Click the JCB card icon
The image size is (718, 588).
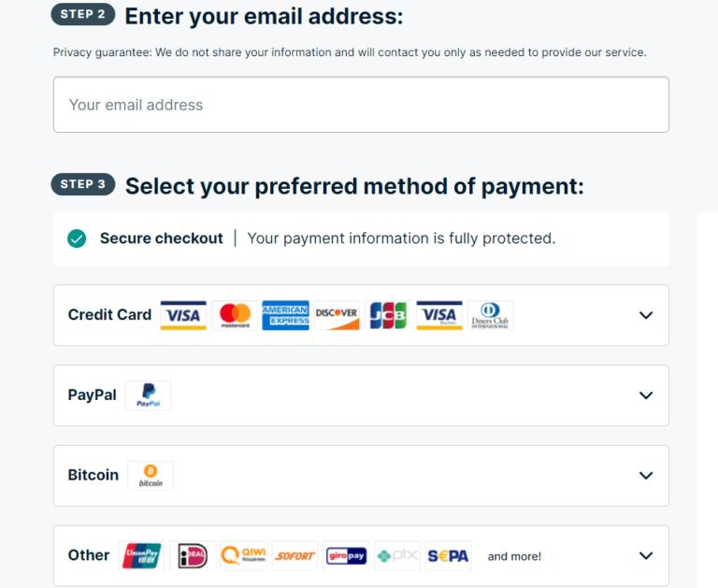[387, 315]
